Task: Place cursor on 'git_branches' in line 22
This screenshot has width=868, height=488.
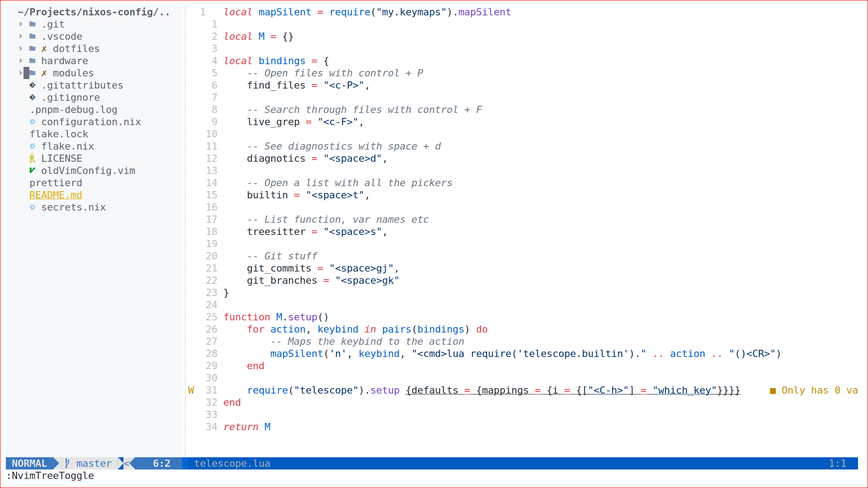Action: (282, 280)
